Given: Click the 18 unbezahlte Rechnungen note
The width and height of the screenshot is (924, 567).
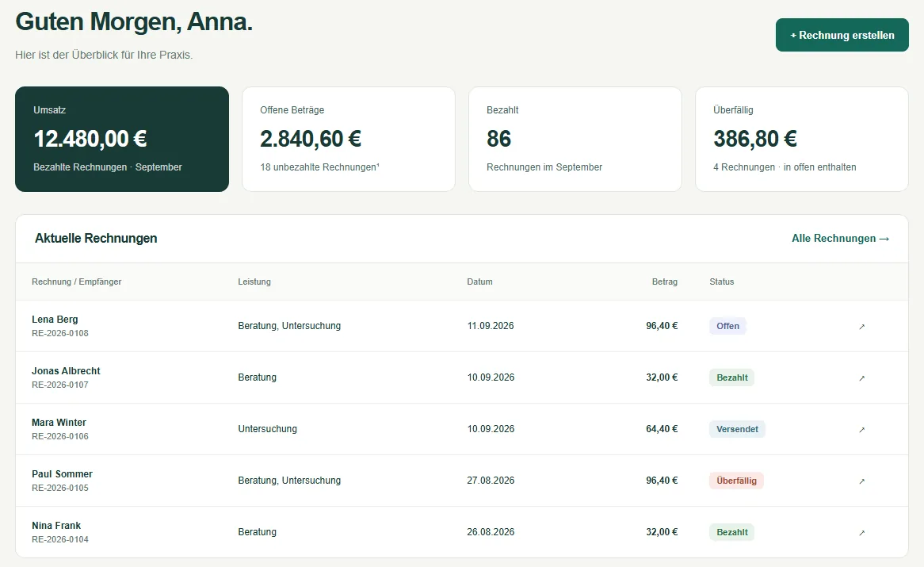Looking at the screenshot, I should point(319,167).
